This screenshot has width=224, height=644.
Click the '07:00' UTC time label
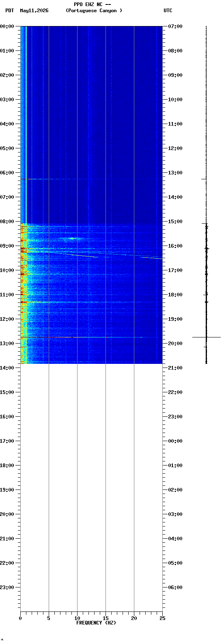click(x=175, y=26)
